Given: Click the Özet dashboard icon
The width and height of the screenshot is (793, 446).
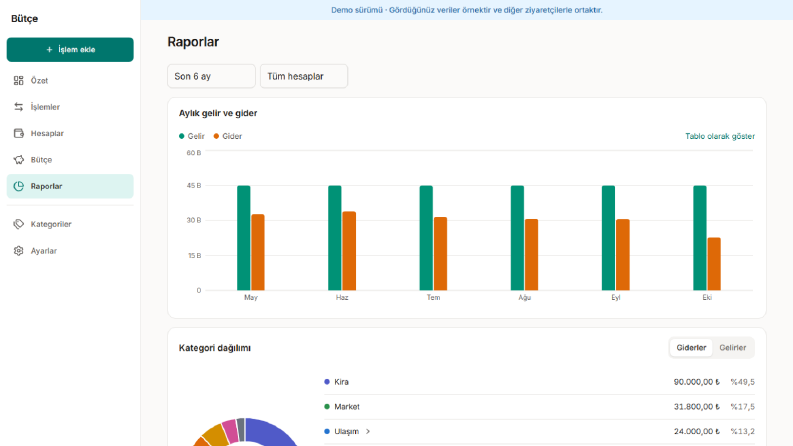Looking at the screenshot, I should click(19, 80).
